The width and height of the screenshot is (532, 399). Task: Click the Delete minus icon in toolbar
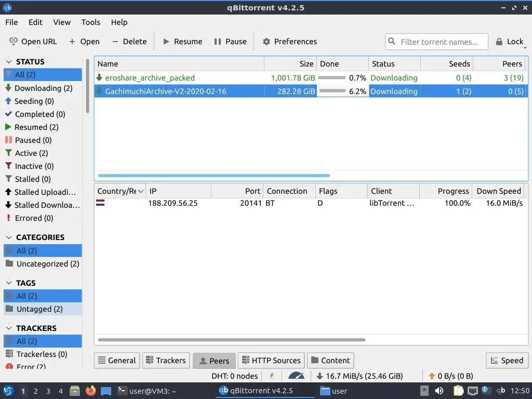tap(115, 42)
